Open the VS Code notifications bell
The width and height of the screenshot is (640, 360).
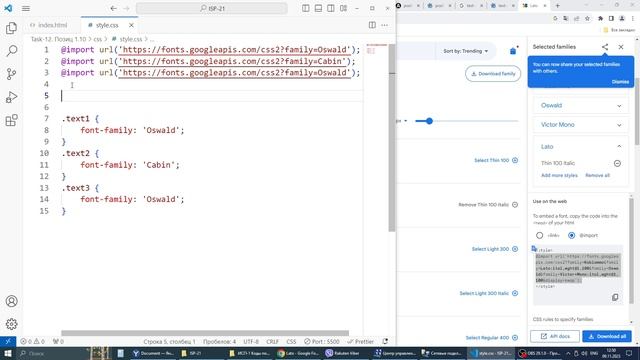(385, 341)
